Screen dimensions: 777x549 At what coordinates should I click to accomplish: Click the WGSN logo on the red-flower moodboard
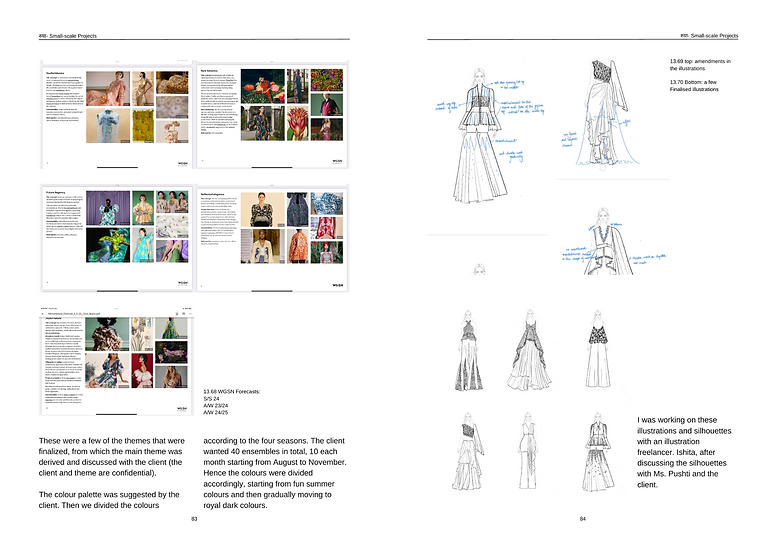pyautogui.click(x=337, y=162)
